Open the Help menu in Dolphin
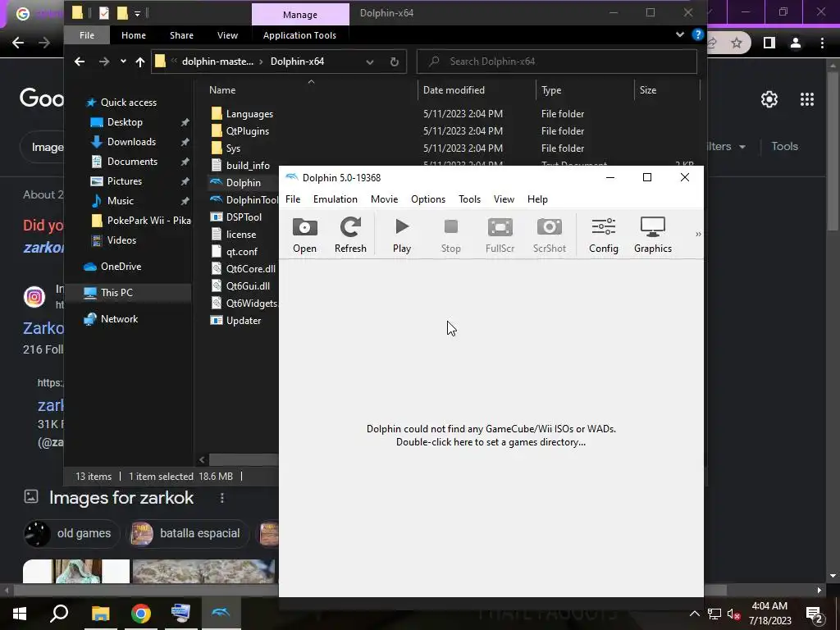Screen dimensions: 840x630 pos(537,199)
